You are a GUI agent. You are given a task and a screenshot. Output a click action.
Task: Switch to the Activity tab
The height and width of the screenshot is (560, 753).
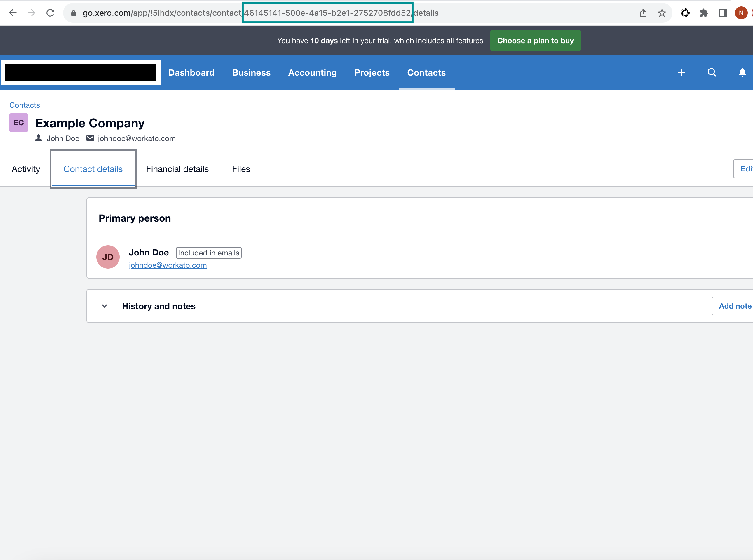point(26,169)
